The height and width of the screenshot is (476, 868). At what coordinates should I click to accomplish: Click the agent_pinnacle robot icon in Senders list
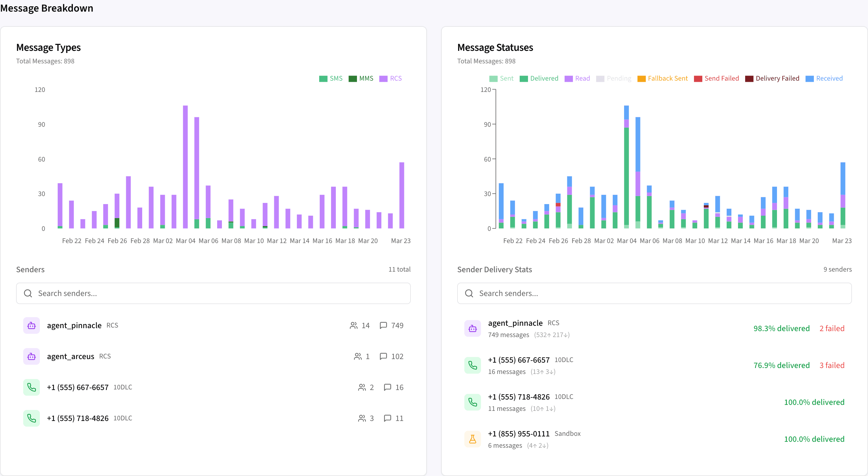pyautogui.click(x=31, y=325)
